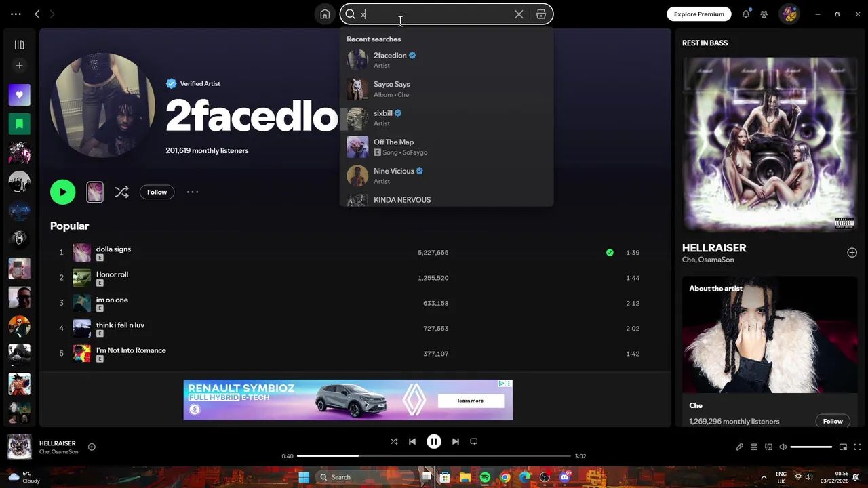Seek on the song progress bar
Image resolution: width=868 pixels, height=488 pixels.
pyautogui.click(x=434, y=456)
